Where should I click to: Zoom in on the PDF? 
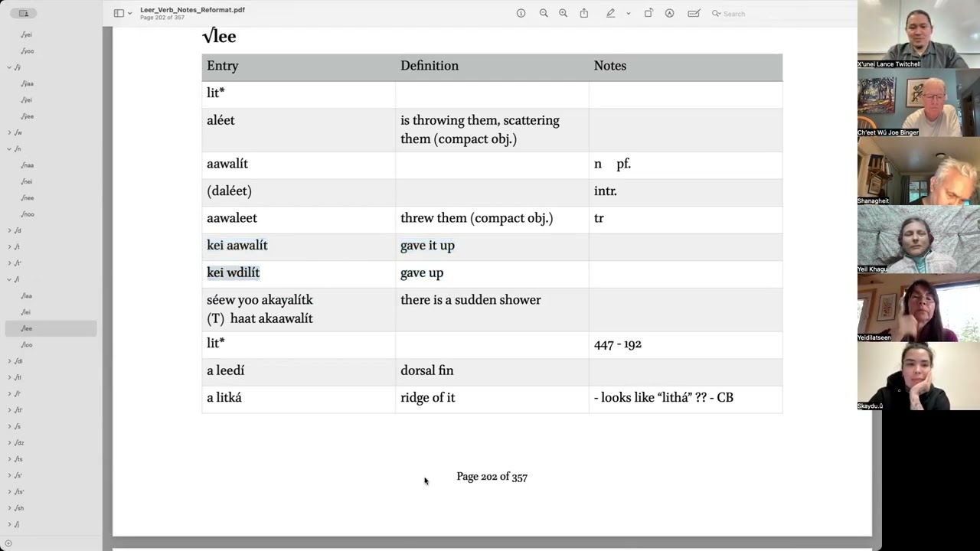(x=563, y=13)
